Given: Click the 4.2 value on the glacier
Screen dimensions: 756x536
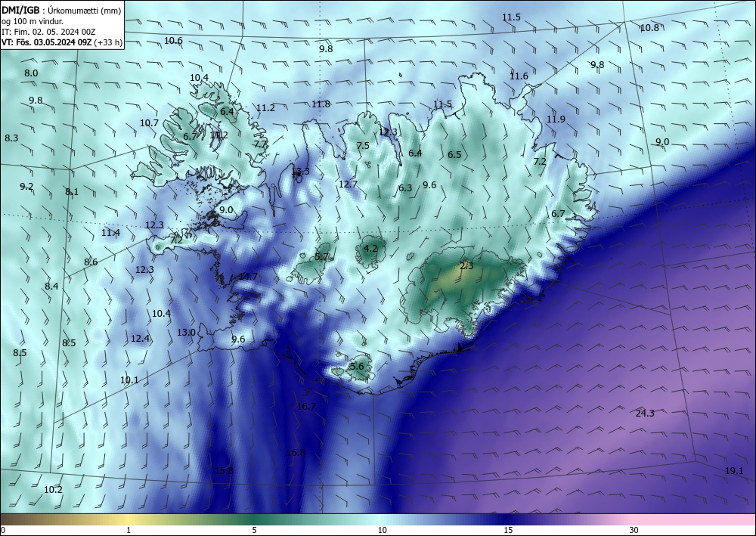Looking at the screenshot, I should click(x=370, y=249).
